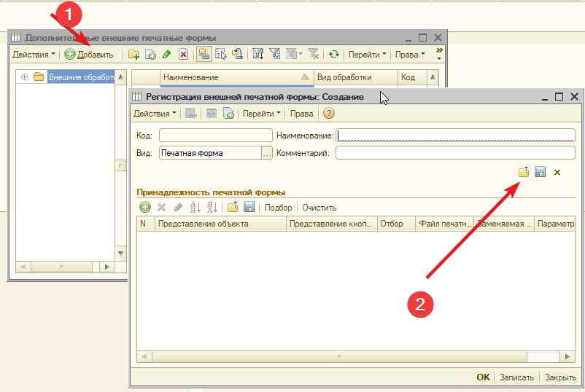Click the Отбор column header
The width and height of the screenshot is (585, 392).
point(396,224)
